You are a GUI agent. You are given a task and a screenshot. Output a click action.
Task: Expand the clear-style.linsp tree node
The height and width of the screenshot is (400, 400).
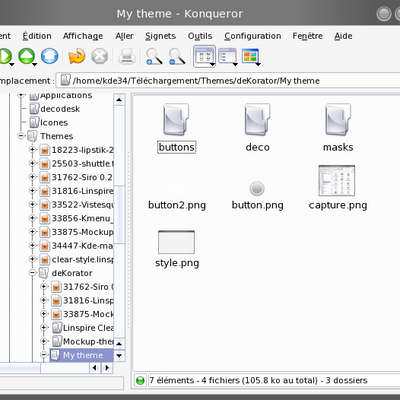(32, 259)
